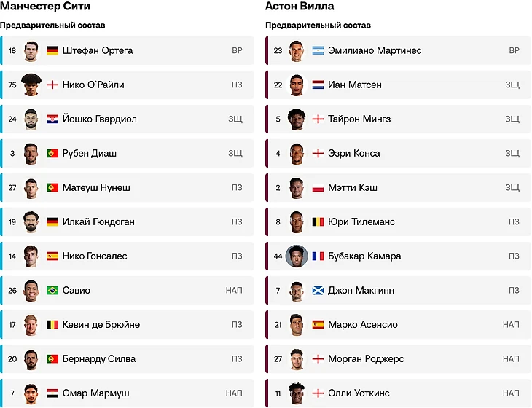Click the Dutch flag beside Иан Матсен
Screen dimensions: 532x408
[318, 85]
